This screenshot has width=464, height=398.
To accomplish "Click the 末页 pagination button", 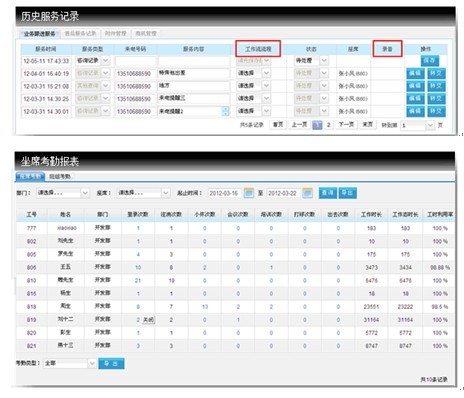I will 368,125.
